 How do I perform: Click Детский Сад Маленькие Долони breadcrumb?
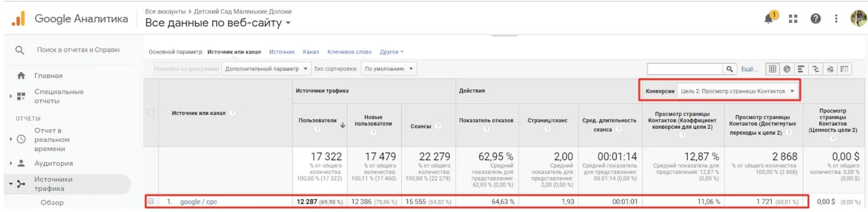coord(242,11)
